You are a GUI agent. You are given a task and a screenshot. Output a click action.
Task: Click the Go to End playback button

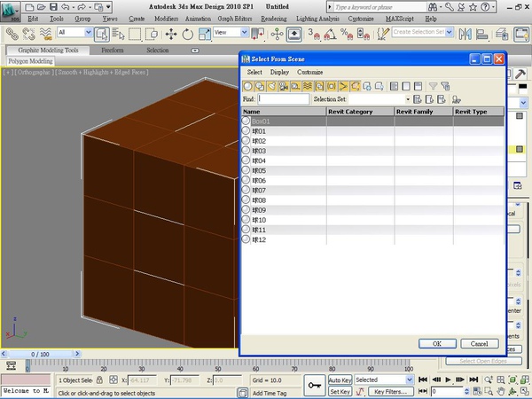[473, 379]
